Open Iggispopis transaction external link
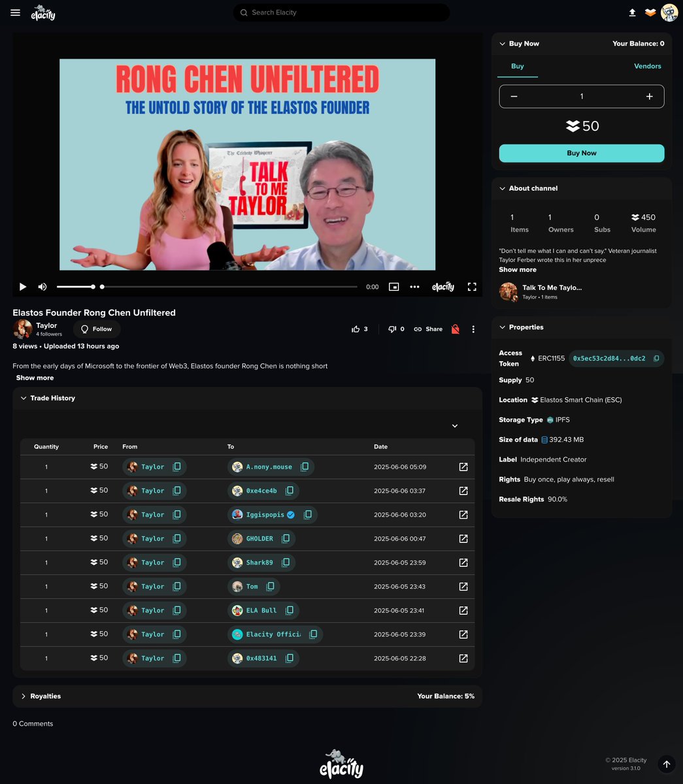The width and height of the screenshot is (683, 784). (x=463, y=515)
